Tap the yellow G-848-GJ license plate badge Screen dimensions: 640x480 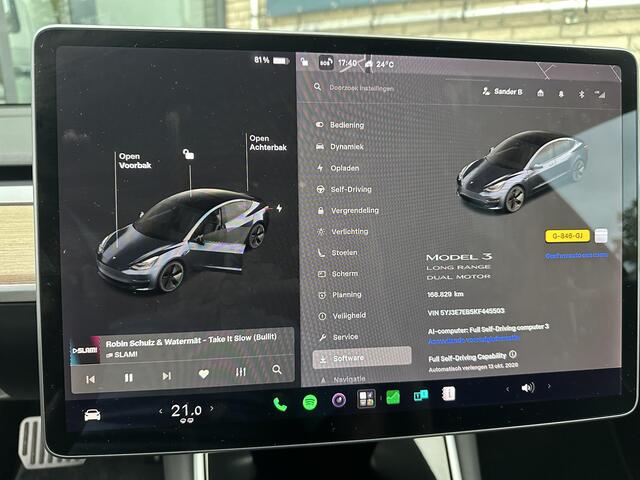pyautogui.click(x=568, y=236)
